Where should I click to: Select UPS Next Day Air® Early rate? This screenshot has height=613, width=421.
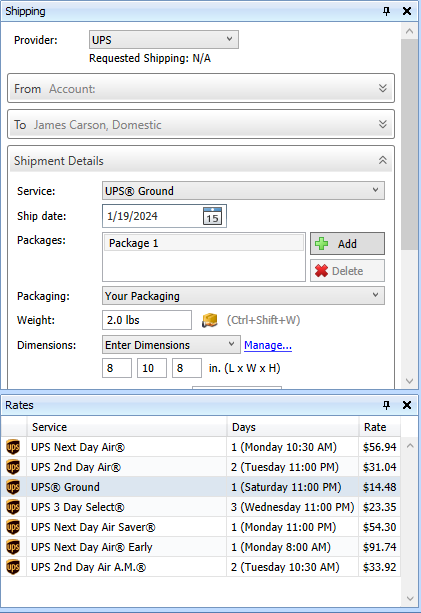click(201, 547)
